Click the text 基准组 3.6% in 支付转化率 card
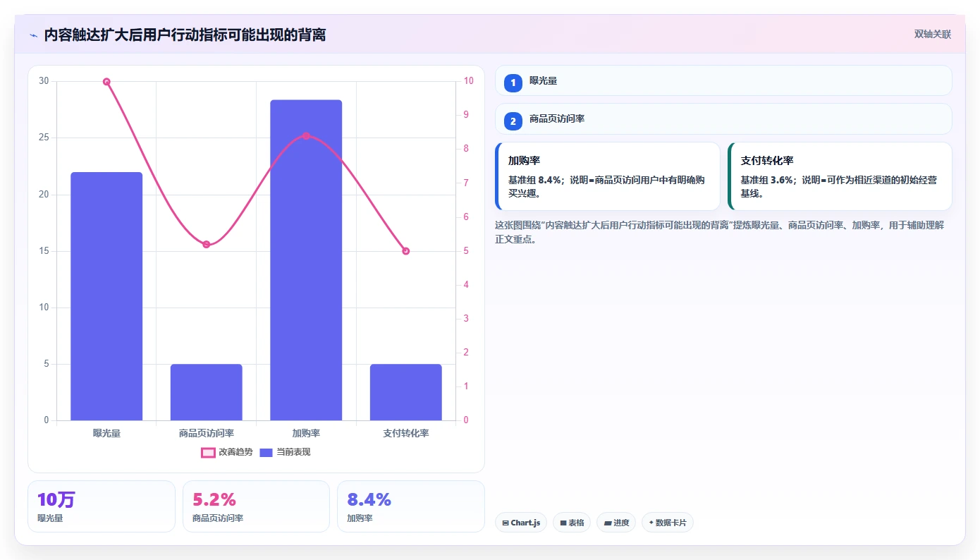The width and height of the screenshot is (980, 560). 767,180
